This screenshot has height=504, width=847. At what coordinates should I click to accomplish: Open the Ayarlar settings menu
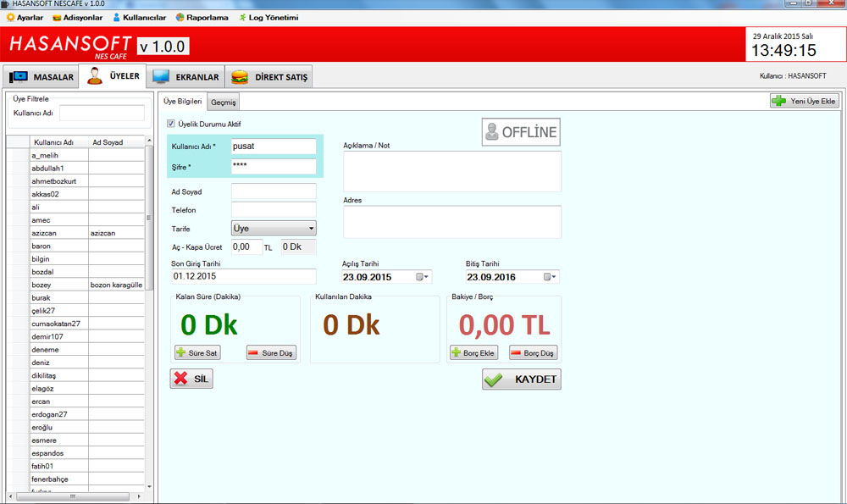pos(25,17)
